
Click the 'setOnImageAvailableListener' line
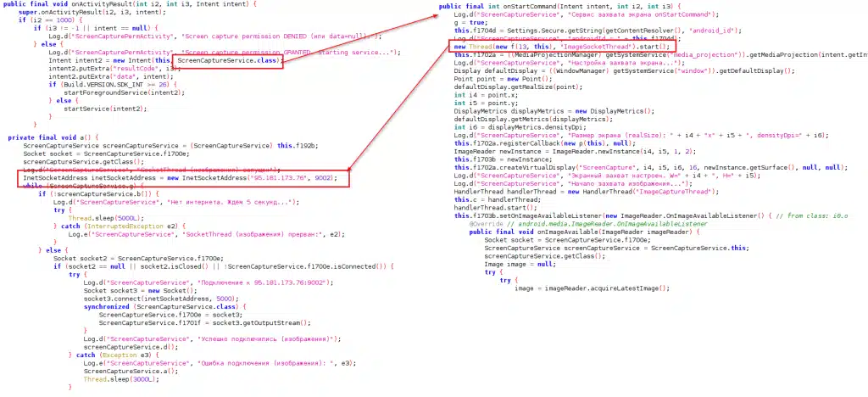tap(650, 216)
